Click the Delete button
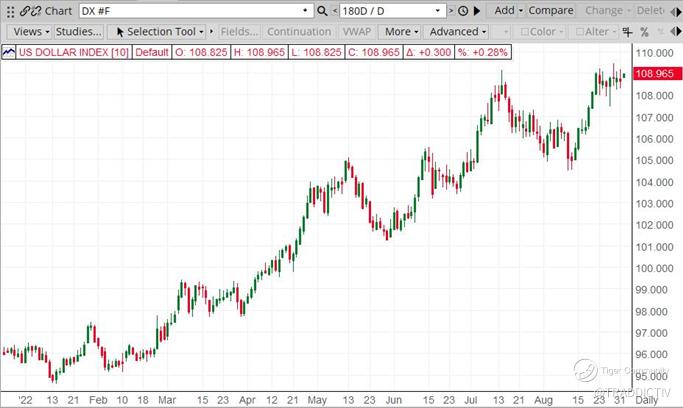 (650, 11)
